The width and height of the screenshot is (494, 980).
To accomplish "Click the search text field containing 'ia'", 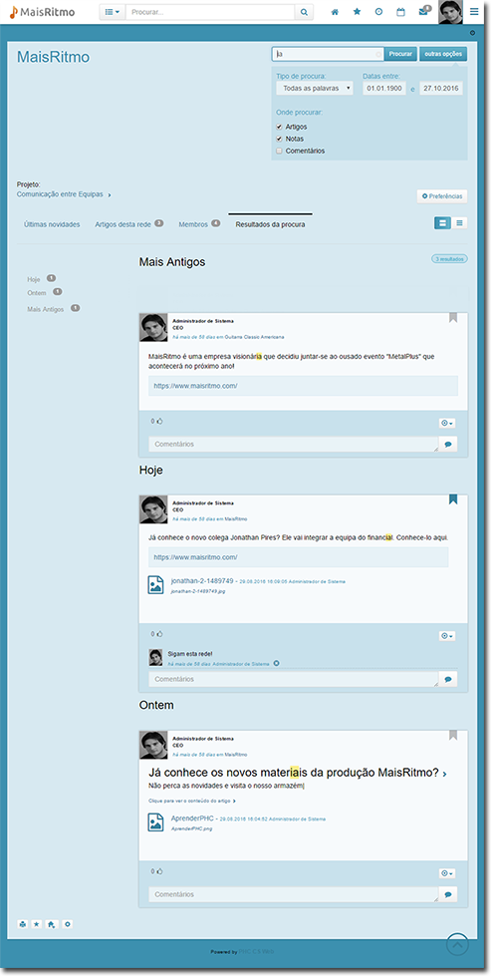I will click(328, 54).
